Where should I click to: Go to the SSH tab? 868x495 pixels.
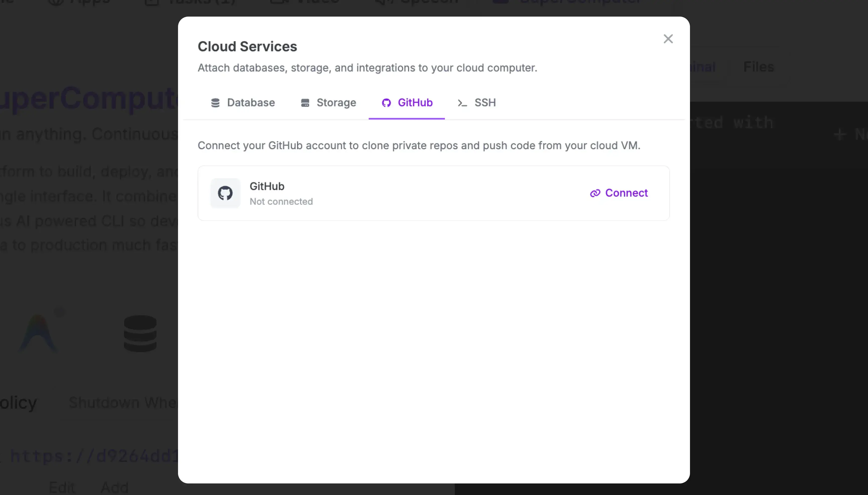[477, 103]
